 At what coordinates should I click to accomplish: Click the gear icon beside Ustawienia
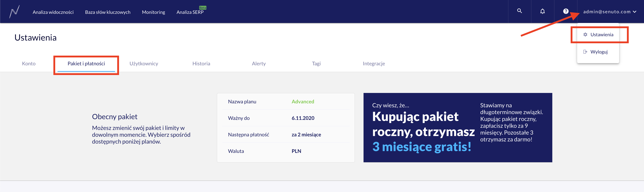click(585, 35)
